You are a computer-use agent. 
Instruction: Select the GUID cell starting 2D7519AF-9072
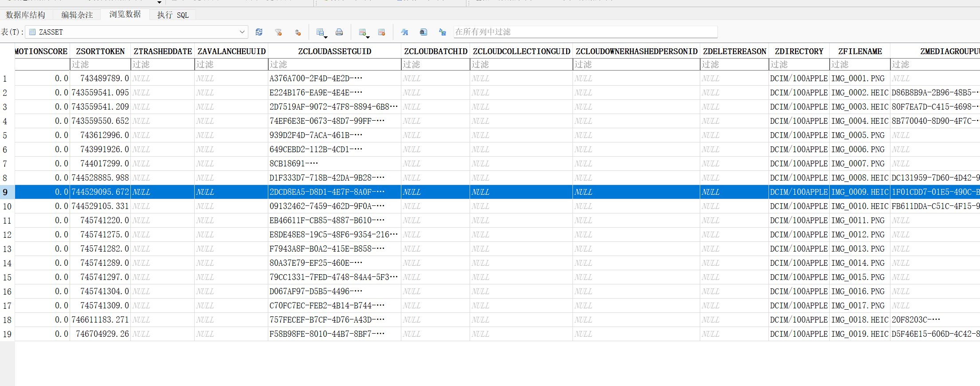point(335,107)
